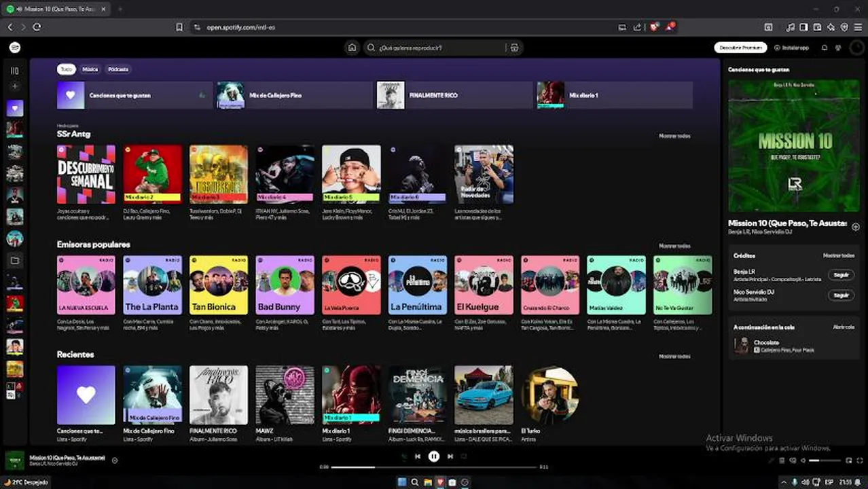Open Windows taskbar search icon
This screenshot has height=489, width=868.
click(x=415, y=482)
